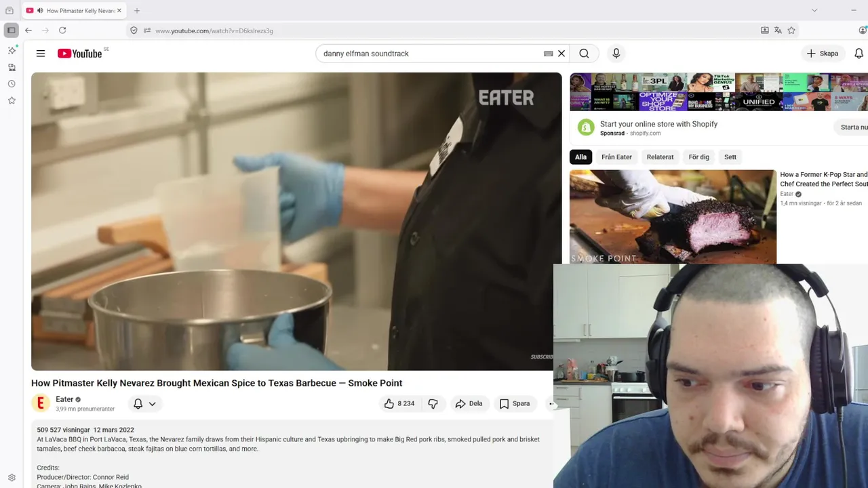The height and width of the screenshot is (488, 868).
Task: Open the Former K-Pop Star video title
Action: point(824,179)
